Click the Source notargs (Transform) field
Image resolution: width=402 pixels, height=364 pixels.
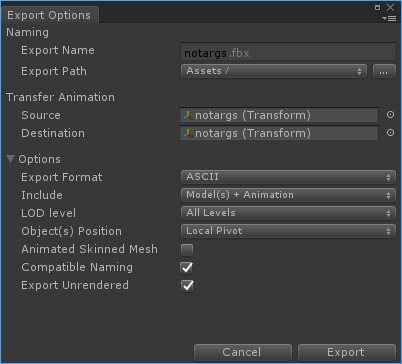tap(279, 115)
